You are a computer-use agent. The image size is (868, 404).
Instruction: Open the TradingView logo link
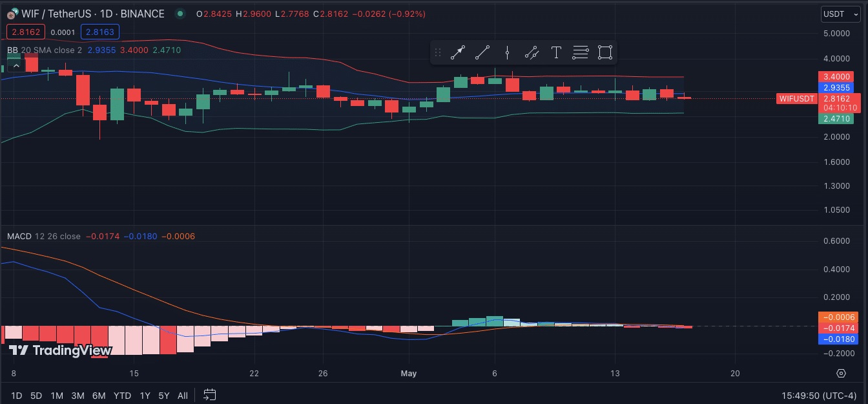pyautogui.click(x=60, y=350)
